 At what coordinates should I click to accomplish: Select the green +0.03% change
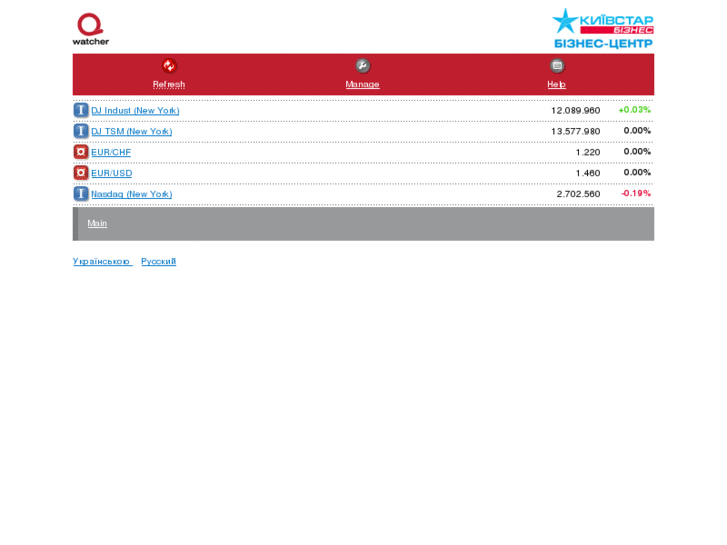coord(635,110)
